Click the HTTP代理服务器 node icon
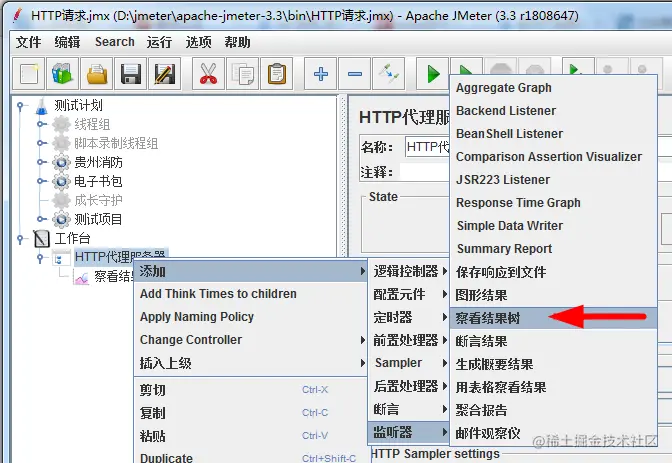The image size is (672, 463). (x=61, y=258)
